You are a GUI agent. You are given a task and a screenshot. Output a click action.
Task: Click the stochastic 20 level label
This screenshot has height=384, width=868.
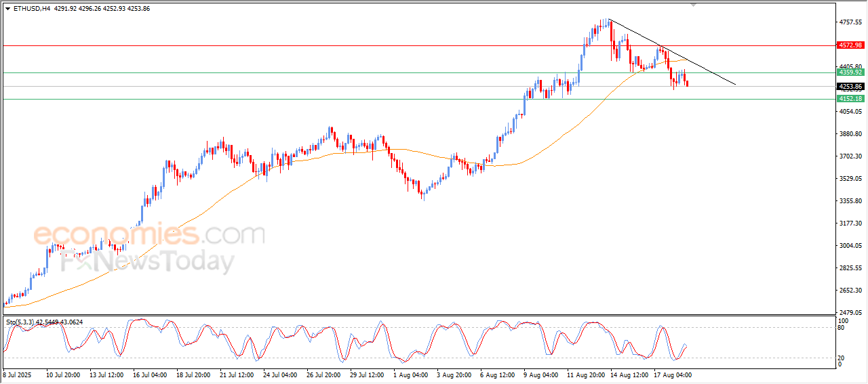(842, 357)
